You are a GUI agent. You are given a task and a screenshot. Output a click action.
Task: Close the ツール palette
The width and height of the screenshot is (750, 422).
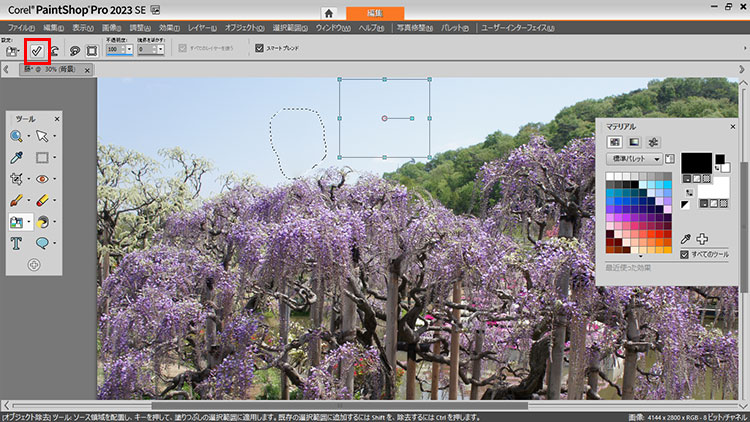coord(57,118)
